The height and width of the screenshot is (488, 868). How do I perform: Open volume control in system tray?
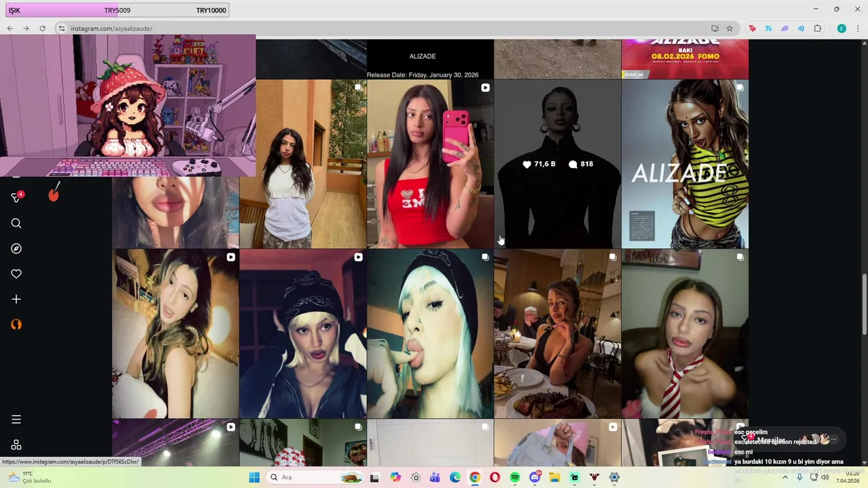click(x=825, y=477)
